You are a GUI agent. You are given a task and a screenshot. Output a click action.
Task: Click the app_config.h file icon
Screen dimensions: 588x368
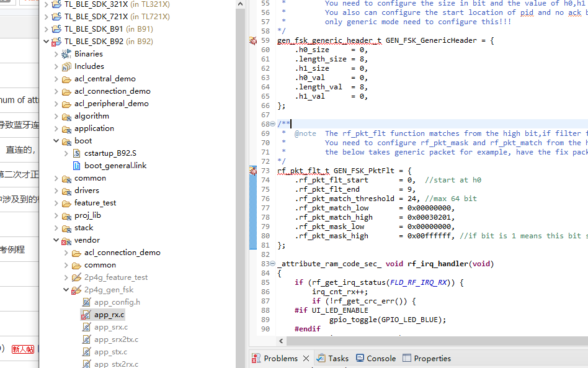click(87, 302)
